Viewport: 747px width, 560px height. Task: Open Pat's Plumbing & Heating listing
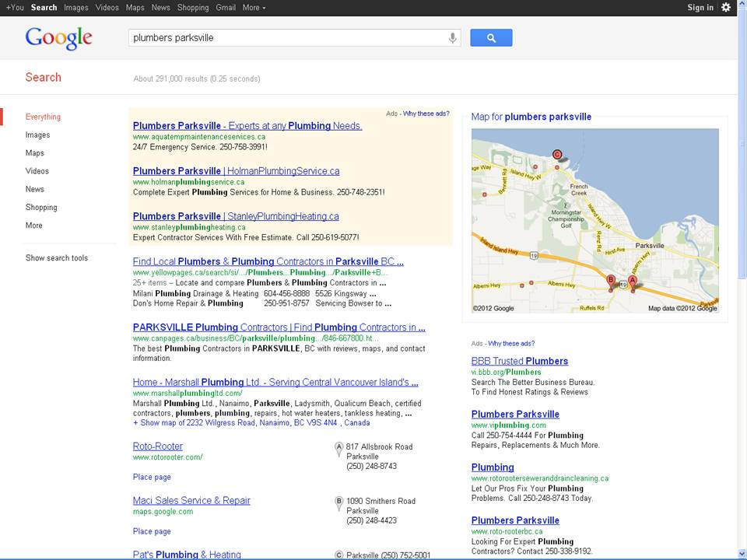click(x=187, y=555)
